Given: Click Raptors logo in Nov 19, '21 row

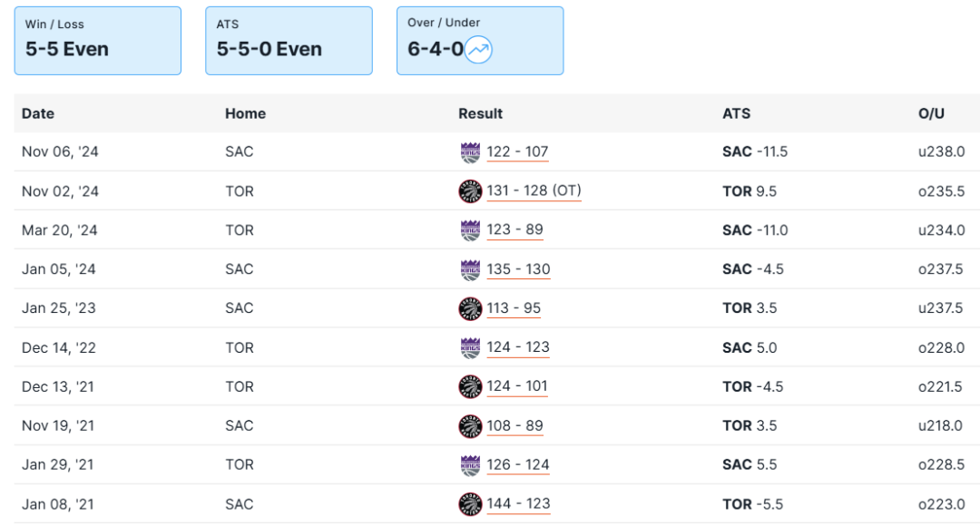Looking at the screenshot, I should pyautogui.click(x=470, y=425).
